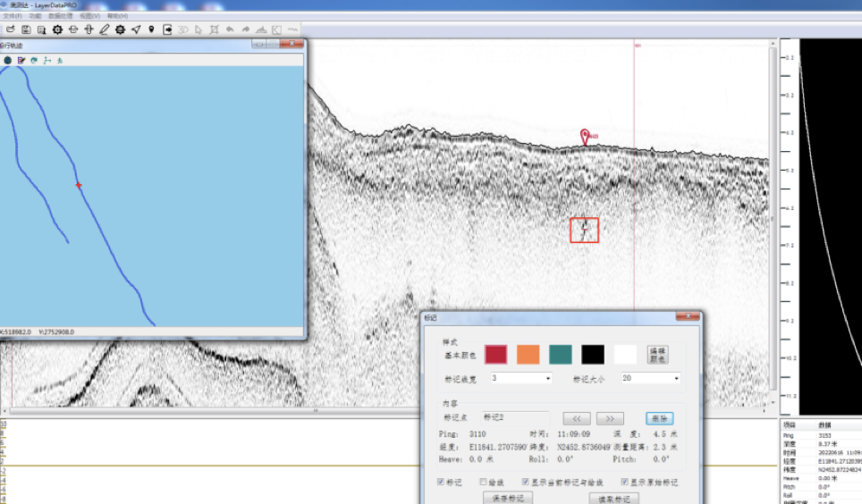Click the navigation arrow icon in toolbar
Image resolution: width=862 pixels, height=504 pixels.
(136, 29)
